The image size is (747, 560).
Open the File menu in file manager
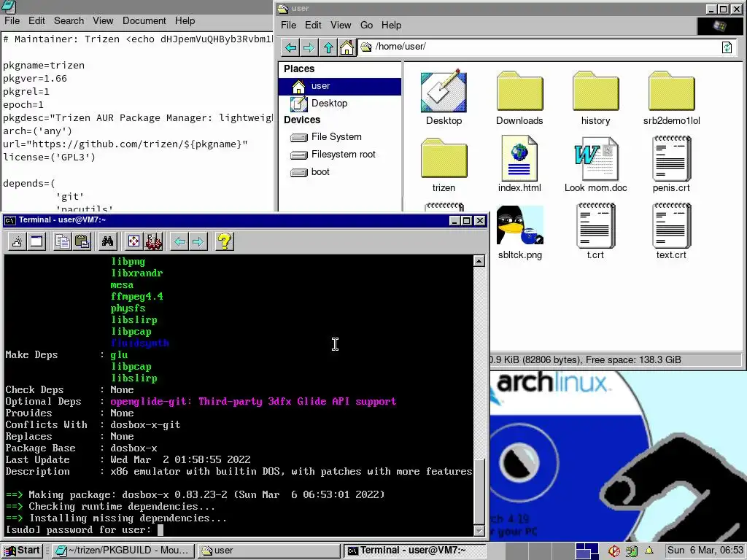288,26
